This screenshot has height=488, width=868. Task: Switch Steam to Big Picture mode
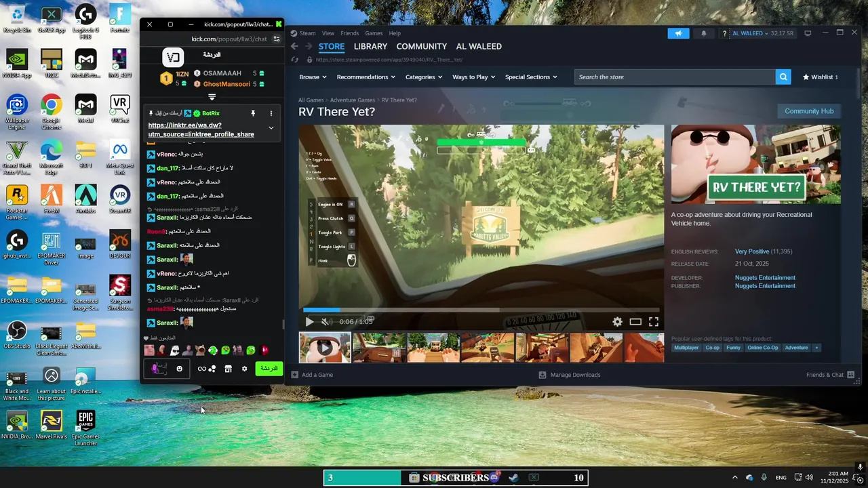coord(808,33)
